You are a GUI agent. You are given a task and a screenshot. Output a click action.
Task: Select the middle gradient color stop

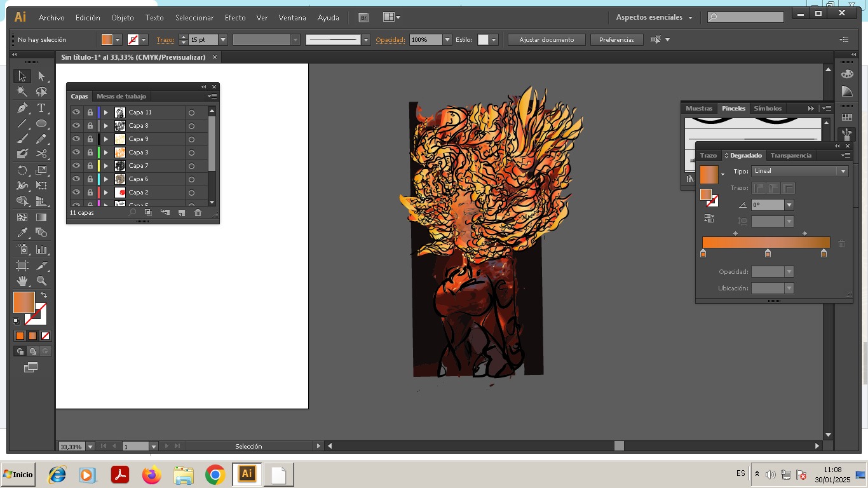[x=768, y=254]
